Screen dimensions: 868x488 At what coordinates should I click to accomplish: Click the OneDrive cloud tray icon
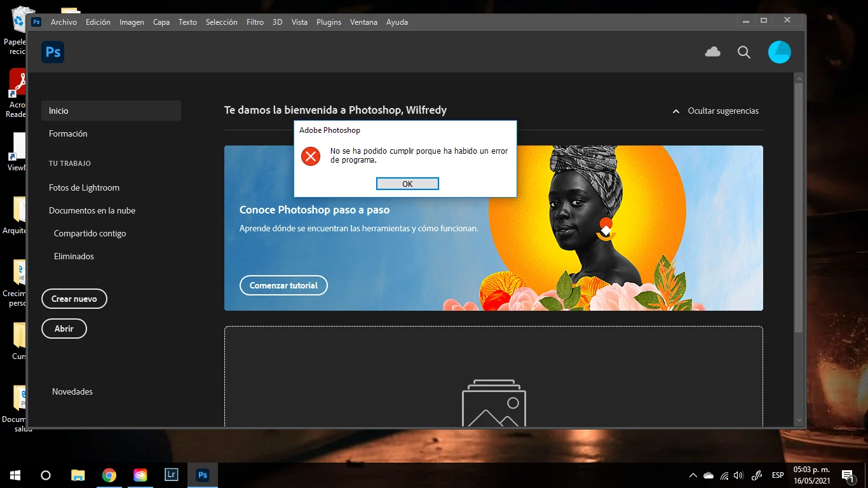pos(709,475)
